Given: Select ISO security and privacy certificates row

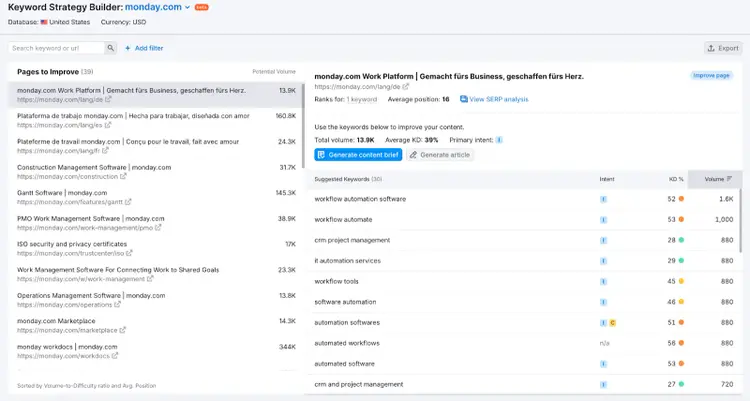Looking at the screenshot, I should [x=156, y=248].
